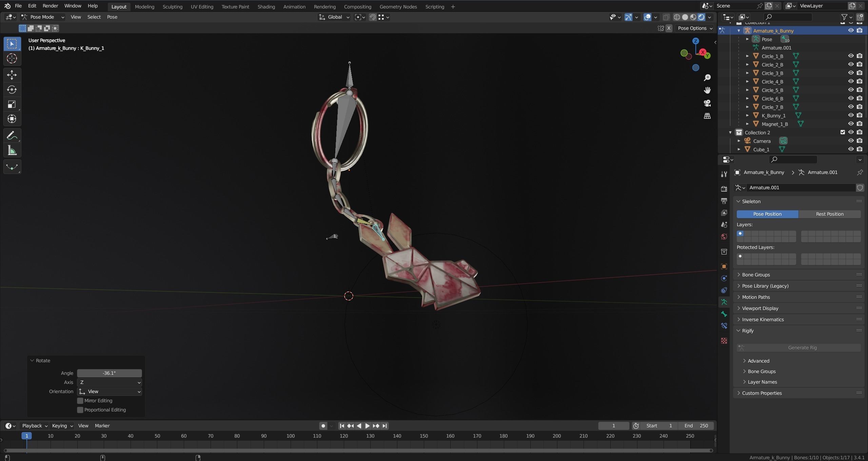
Task: Switch to material preview shading
Action: (x=693, y=17)
